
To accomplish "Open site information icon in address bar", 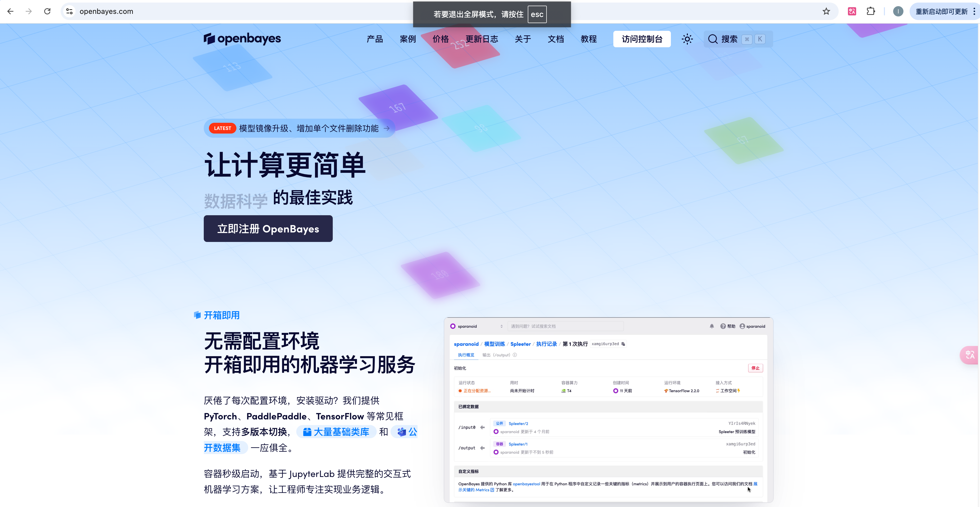I will click(69, 11).
